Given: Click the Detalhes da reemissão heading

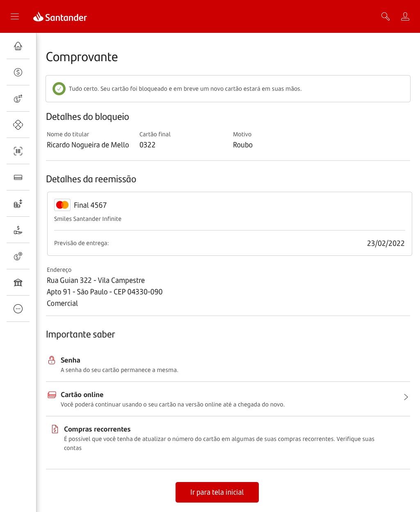Looking at the screenshot, I should pos(91,179).
